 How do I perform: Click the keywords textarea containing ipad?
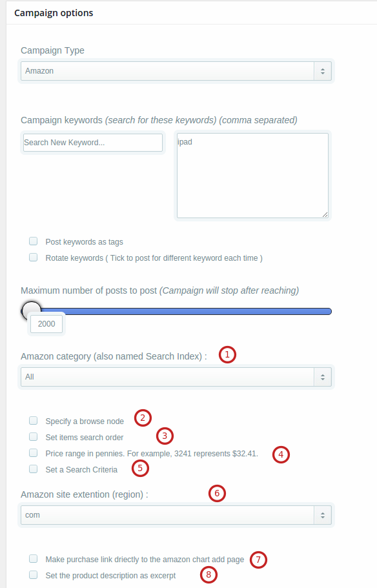point(252,176)
